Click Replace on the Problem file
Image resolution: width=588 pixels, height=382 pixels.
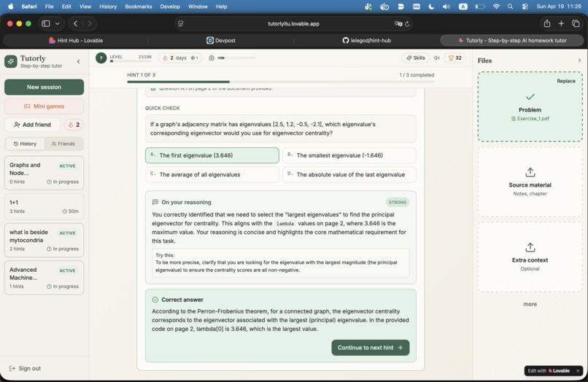566,82
